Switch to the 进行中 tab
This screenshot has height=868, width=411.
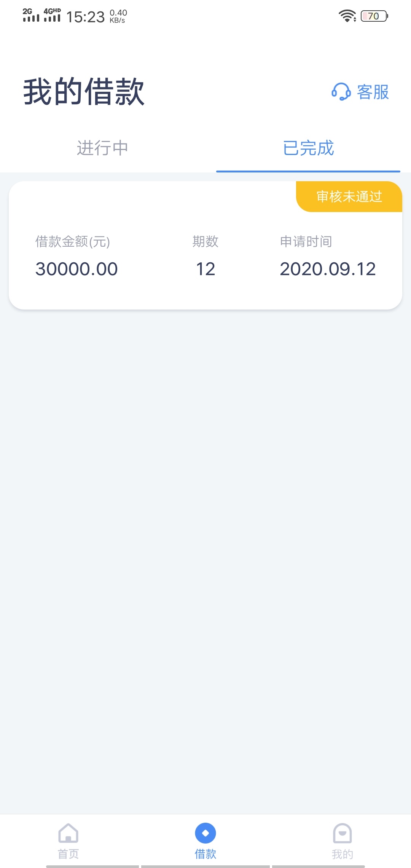click(103, 148)
